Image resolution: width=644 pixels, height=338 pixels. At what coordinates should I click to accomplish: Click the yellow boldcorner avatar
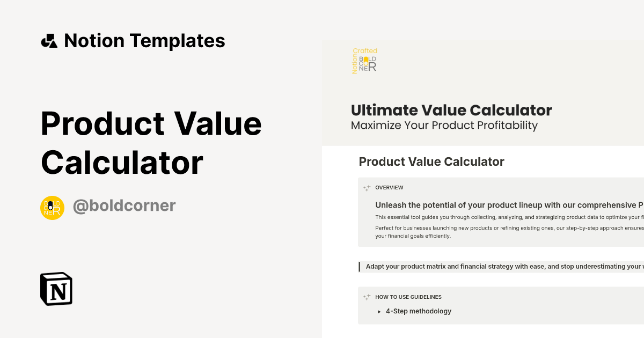52,208
